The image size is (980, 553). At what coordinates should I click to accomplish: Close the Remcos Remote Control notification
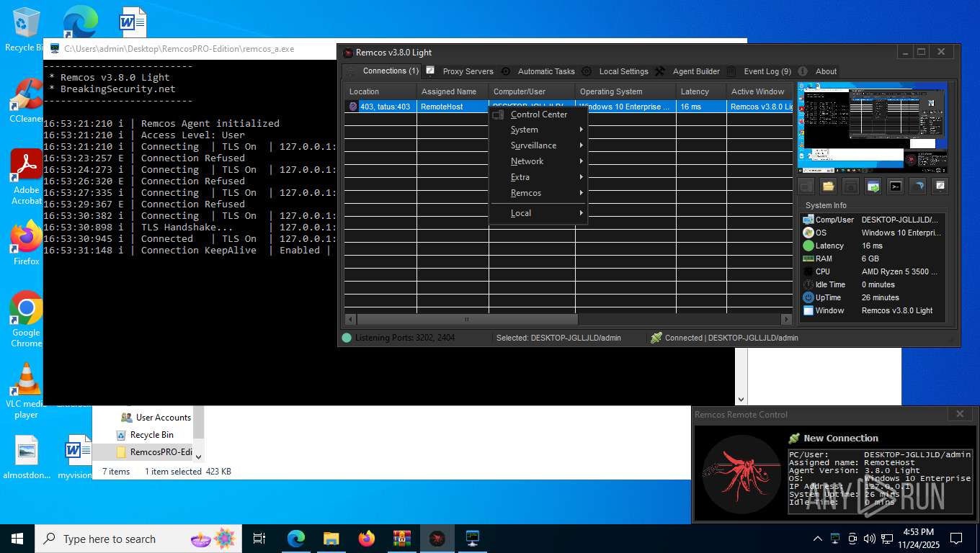960,414
